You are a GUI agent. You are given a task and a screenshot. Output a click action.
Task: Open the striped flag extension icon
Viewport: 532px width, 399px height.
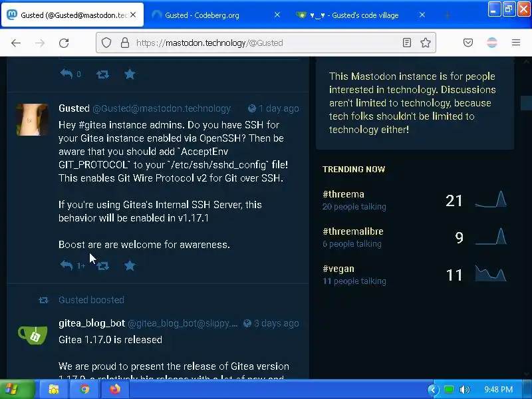point(492,43)
